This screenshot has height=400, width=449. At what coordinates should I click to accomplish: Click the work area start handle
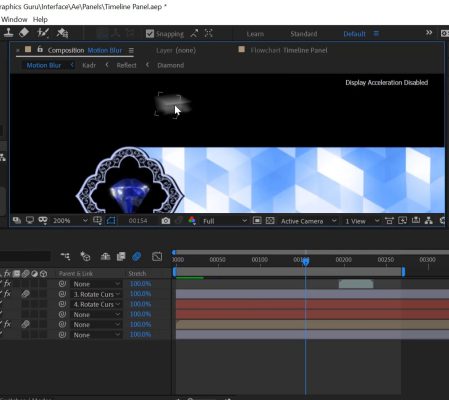click(174, 272)
